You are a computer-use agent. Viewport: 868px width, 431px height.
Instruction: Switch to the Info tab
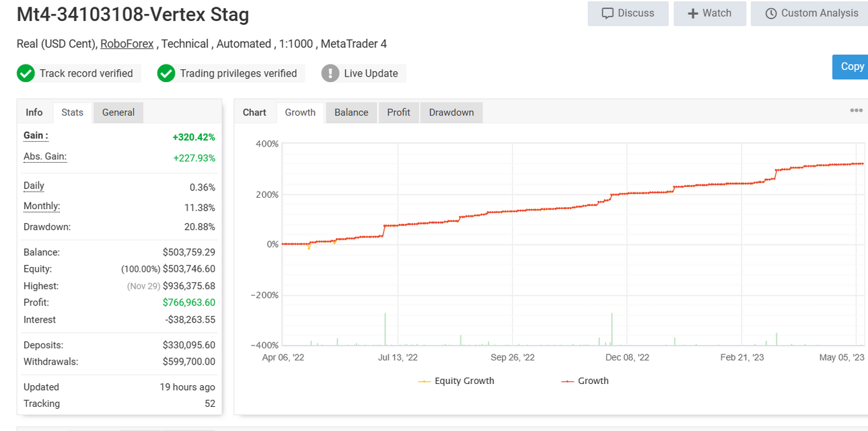point(34,112)
